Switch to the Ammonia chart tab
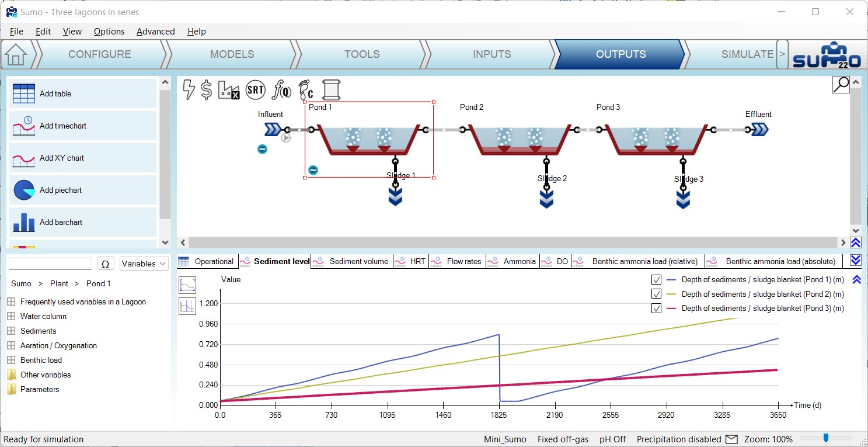 [x=519, y=261]
